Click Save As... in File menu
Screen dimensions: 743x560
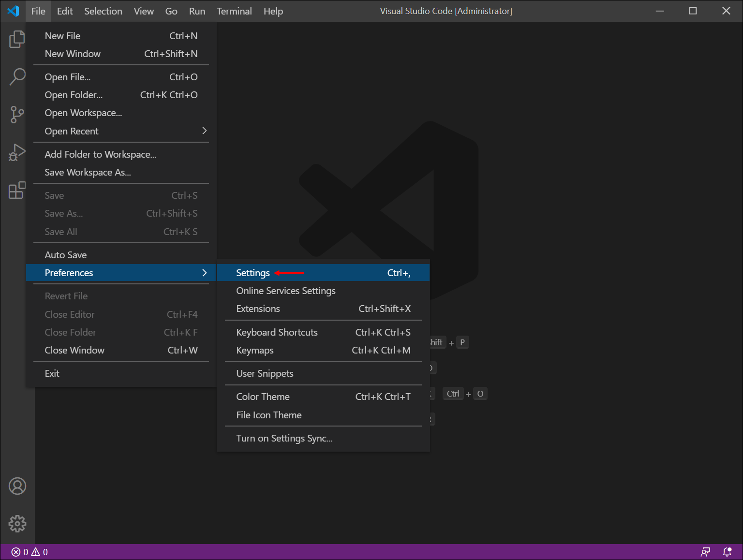tap(121, 213)
